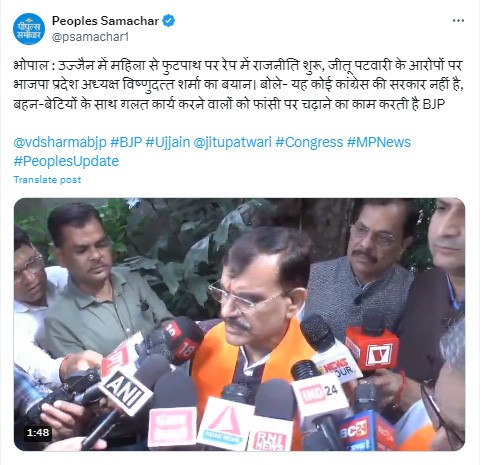Open the #BJP hashtag

[126, 142]
